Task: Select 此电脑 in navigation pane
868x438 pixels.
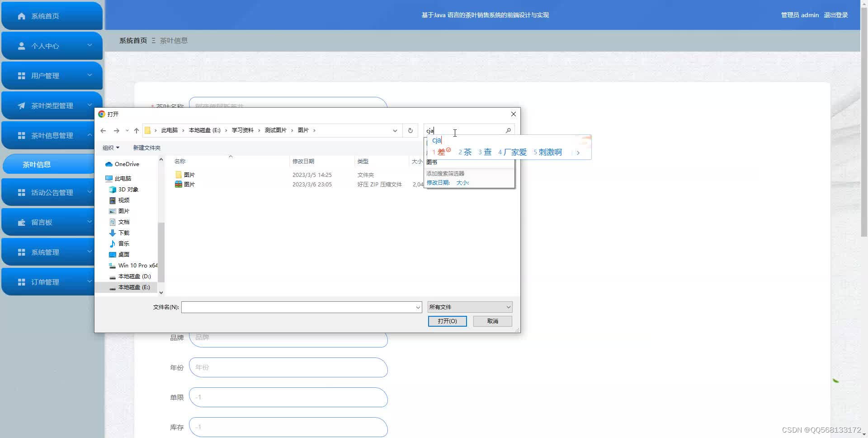Action: pos(118,178)
